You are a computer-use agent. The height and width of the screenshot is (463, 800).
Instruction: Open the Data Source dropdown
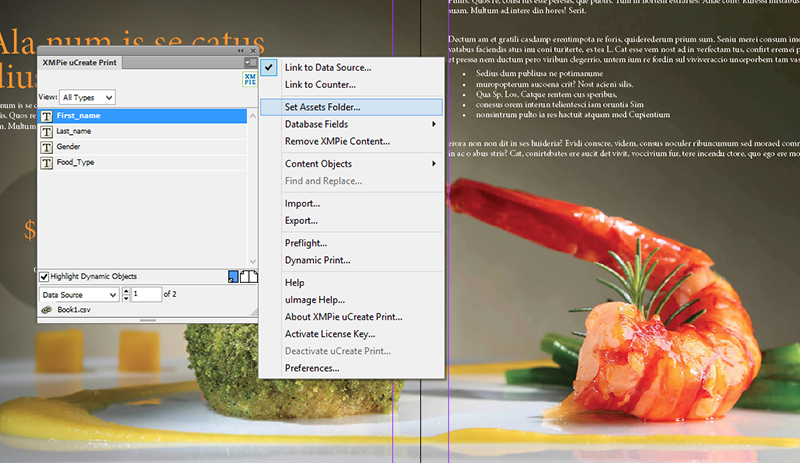pyautogui.click(x=78, y=294)
